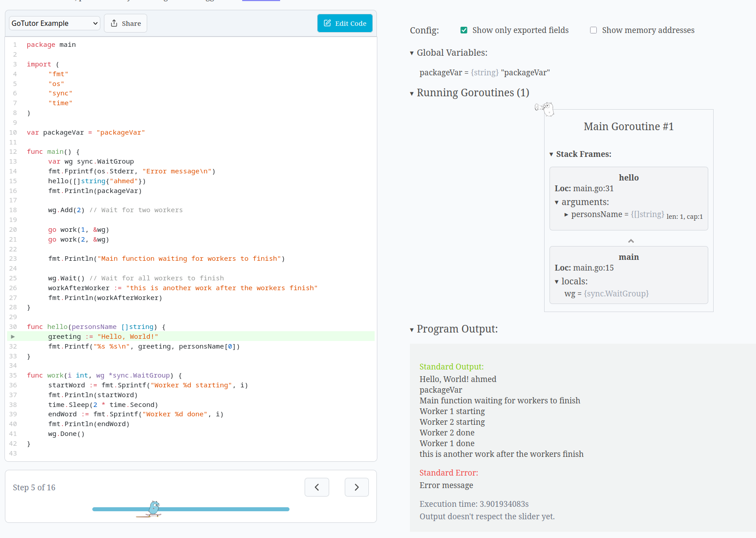
Task: Click 'main' stack frame title
Action: [628, 257]
